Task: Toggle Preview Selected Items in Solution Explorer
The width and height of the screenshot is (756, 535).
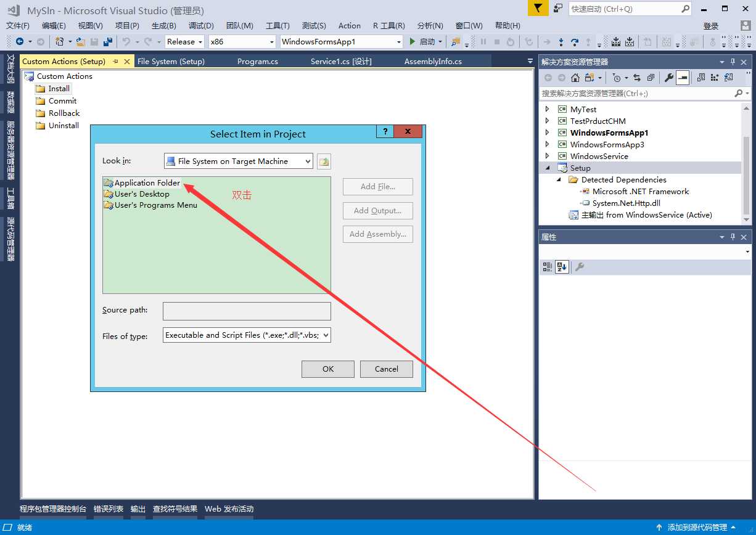Action: click(683, 78)
